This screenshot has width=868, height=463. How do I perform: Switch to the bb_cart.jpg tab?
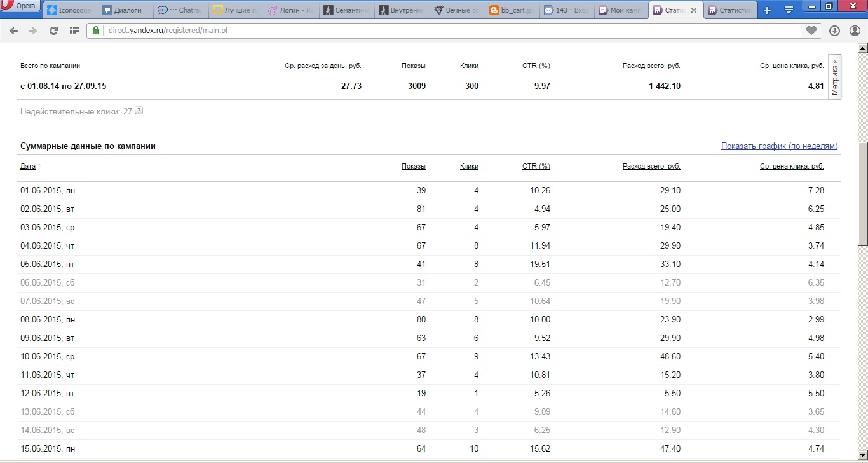(x=512, y=11)
